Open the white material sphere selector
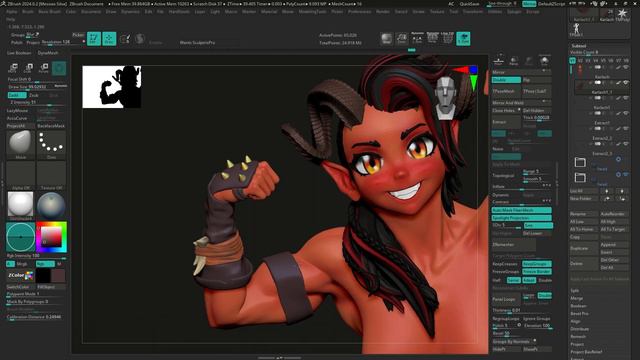Image resolution: width=640 pixels, height=360 pixels. [x=20, y=205]
